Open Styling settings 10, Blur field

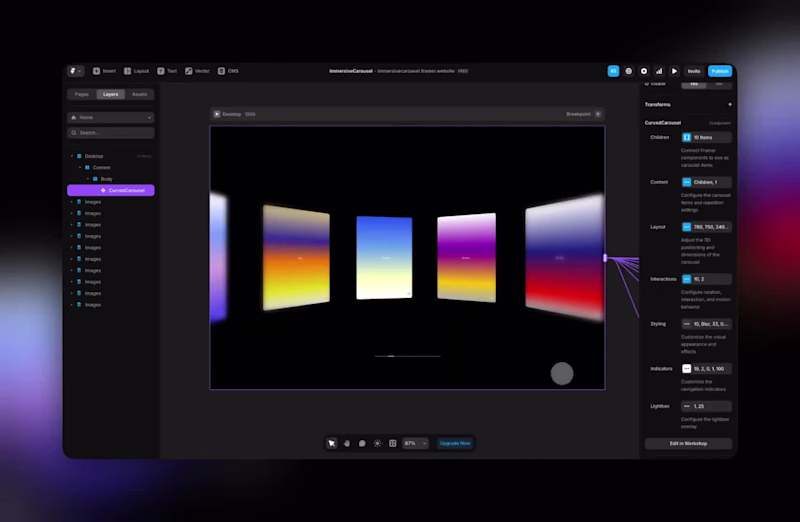coord(707,324)
